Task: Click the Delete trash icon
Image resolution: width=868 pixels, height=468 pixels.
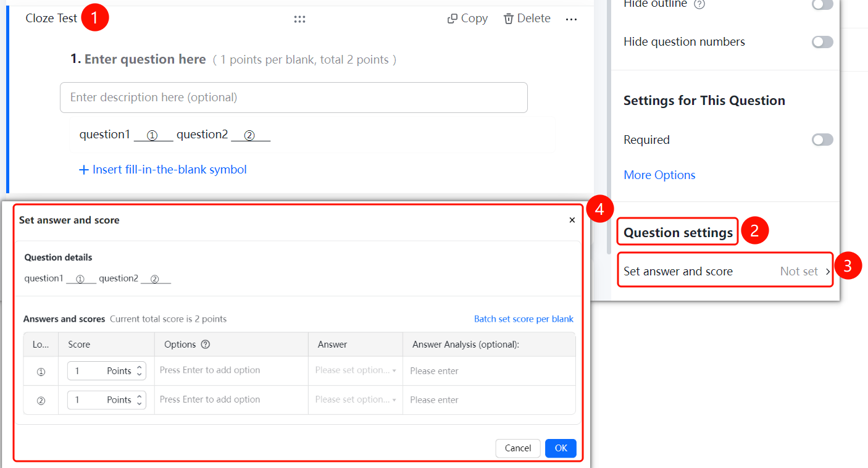Action: coord(509,19)
